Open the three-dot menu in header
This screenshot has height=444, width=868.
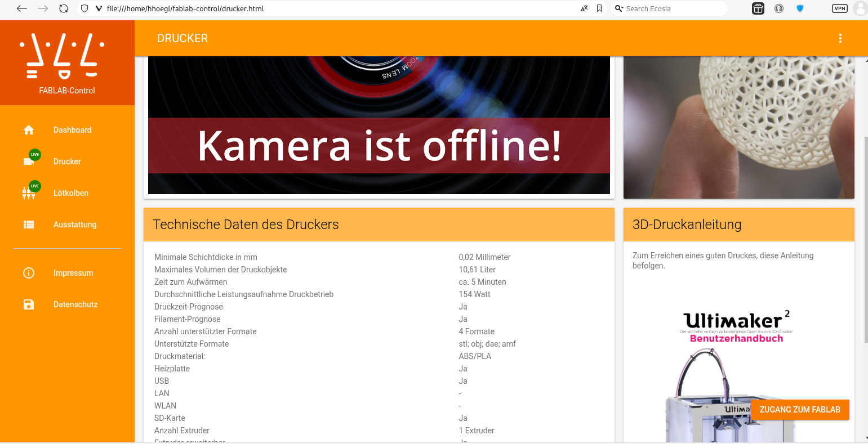coord(840,38)
